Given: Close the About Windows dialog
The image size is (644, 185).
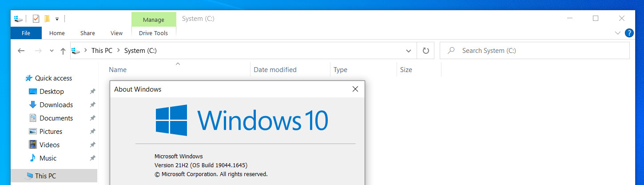Looking at the screenshot, I should (x=355, y=89).
